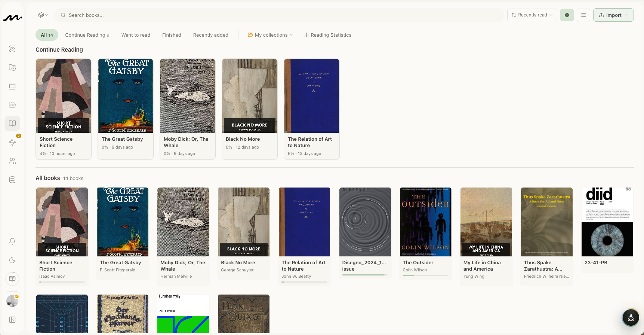
Task: Open My Life in China and America cover
Action: (x=486, y=222)
